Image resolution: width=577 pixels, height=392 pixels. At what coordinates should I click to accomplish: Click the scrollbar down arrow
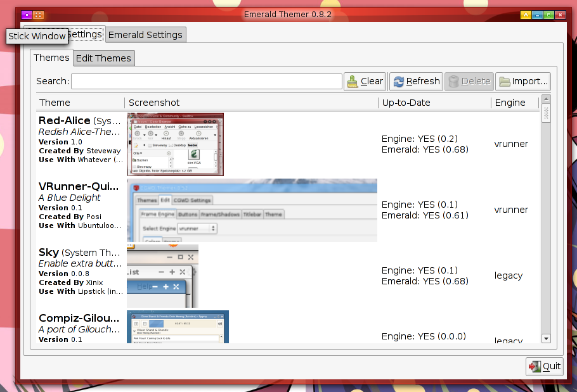pos(546,339)
